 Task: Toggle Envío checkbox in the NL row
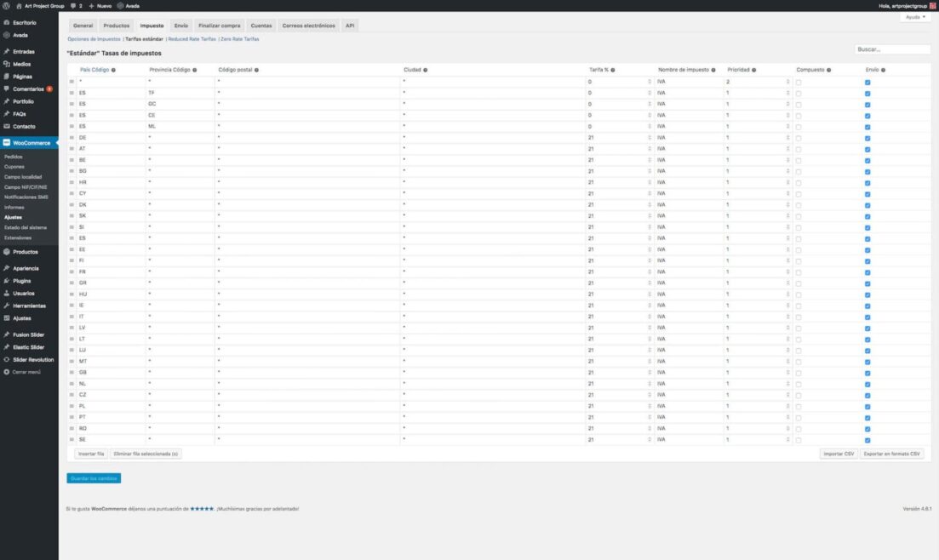(x=867, y=384)
